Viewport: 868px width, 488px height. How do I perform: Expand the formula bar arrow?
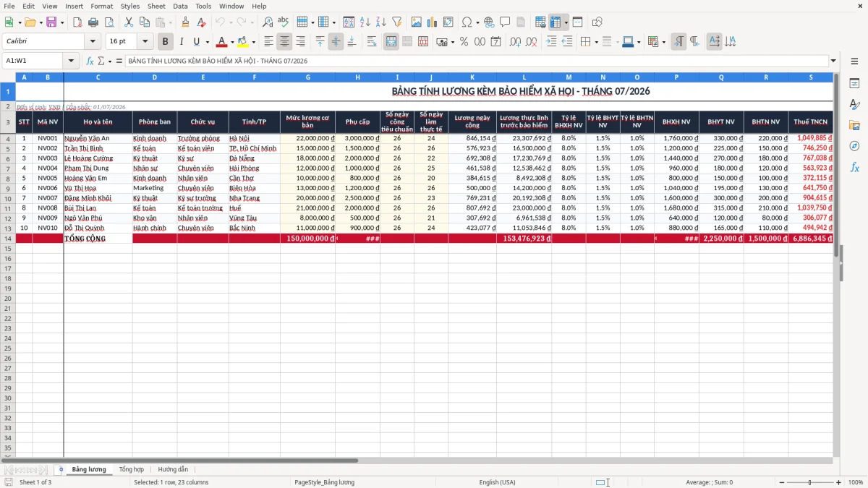click(x=833, y=61)
